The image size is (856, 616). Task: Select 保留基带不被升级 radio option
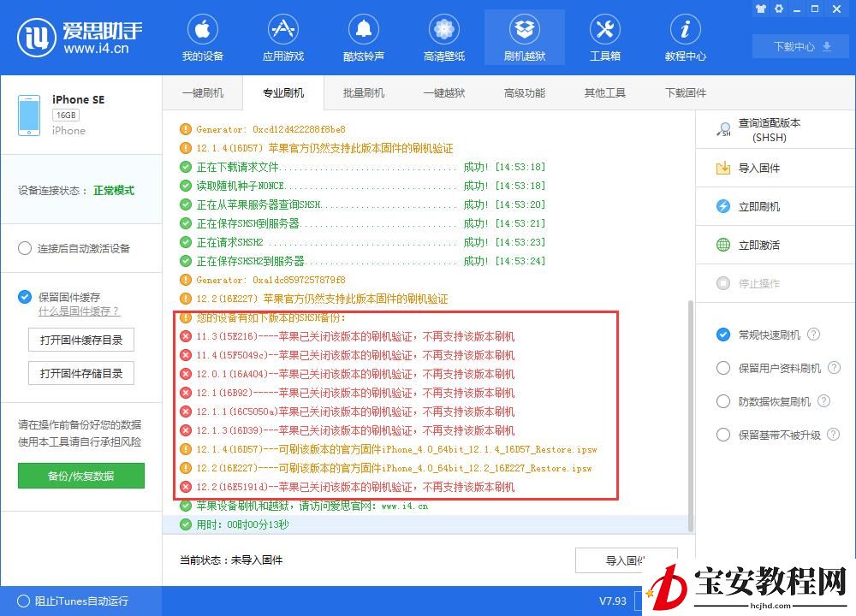pos(723,435)
